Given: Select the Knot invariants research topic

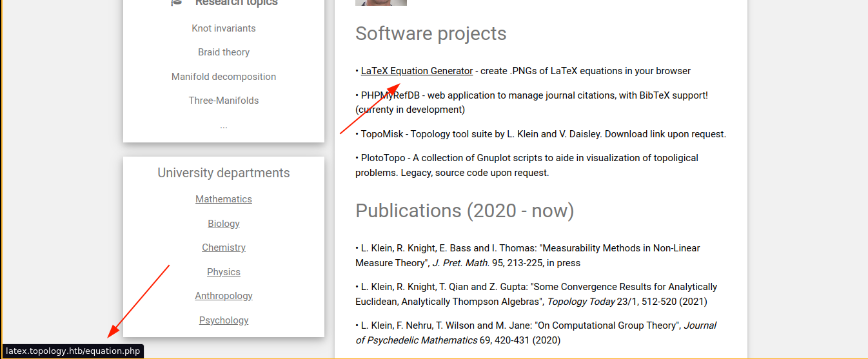Looking at the screenshot, I should click(224, 28).
